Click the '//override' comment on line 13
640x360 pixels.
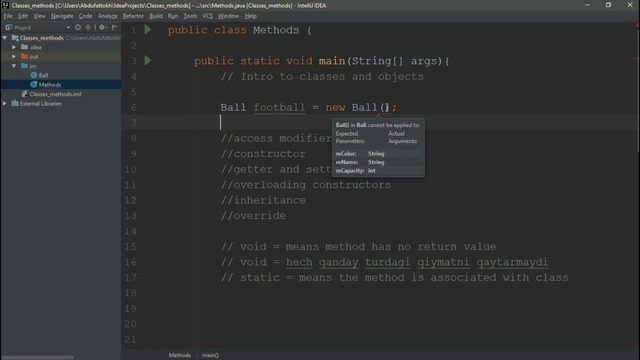point(253,216)
